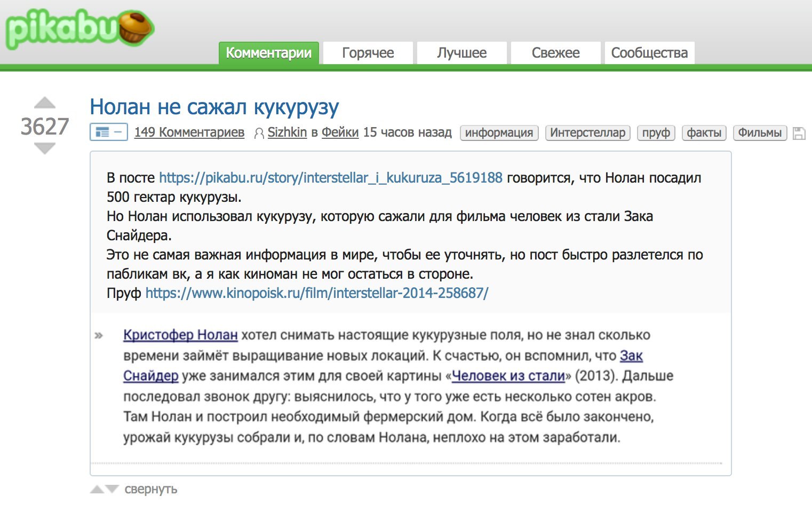Click the author user icon beside Sizhkin
The height and width of the screenshot is (519, 812).
pos(259,133)
